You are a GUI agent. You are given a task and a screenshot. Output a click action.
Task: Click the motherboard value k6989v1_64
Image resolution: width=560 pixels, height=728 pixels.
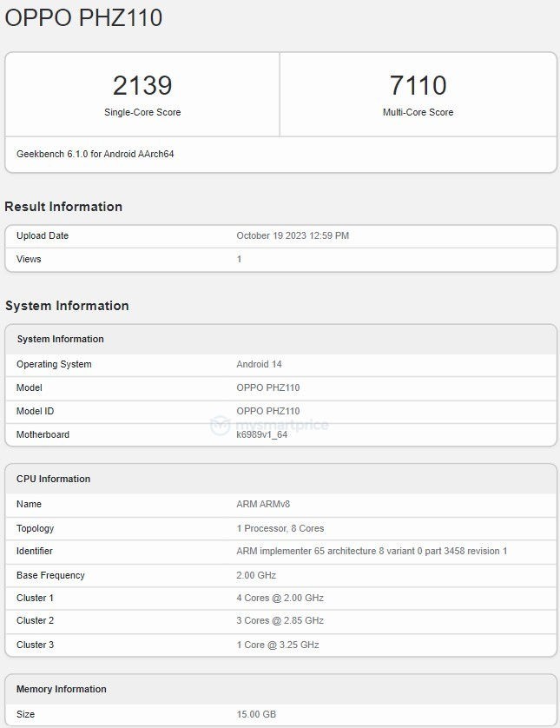click(x=261, y=434)
